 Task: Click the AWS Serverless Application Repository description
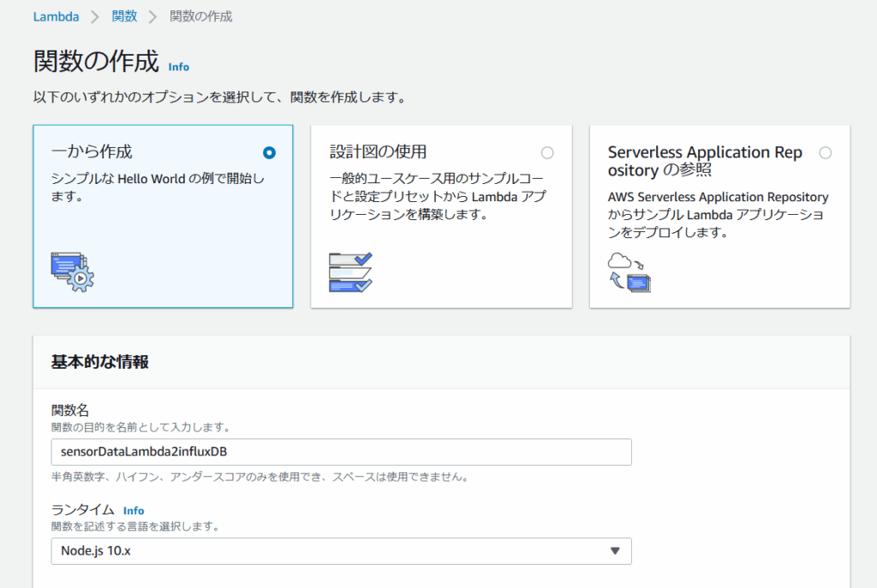[x=719, y=215]
